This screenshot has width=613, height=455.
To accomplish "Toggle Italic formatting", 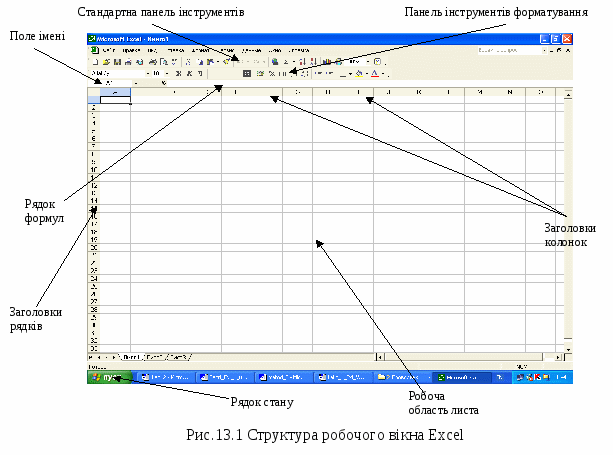I will (x=189, y=73).
